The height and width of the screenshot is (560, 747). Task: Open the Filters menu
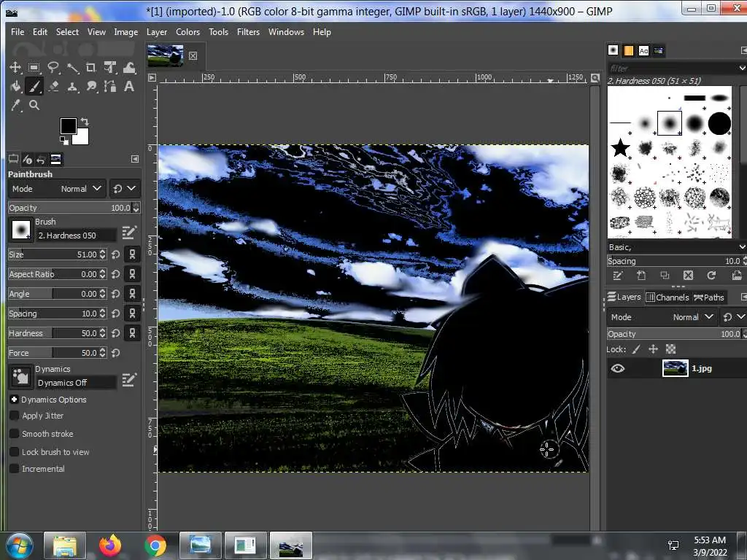[248, 32]
